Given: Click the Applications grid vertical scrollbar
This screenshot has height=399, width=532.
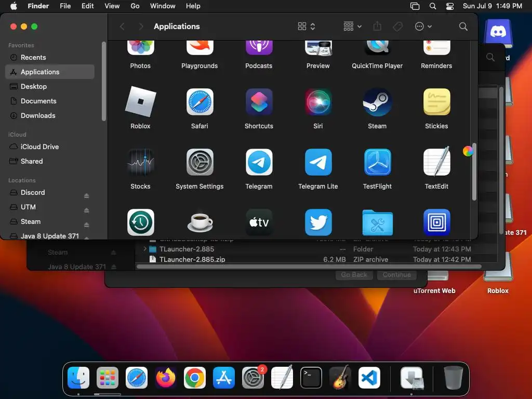Looking at the screenshot, I should [x=474, y=171].
